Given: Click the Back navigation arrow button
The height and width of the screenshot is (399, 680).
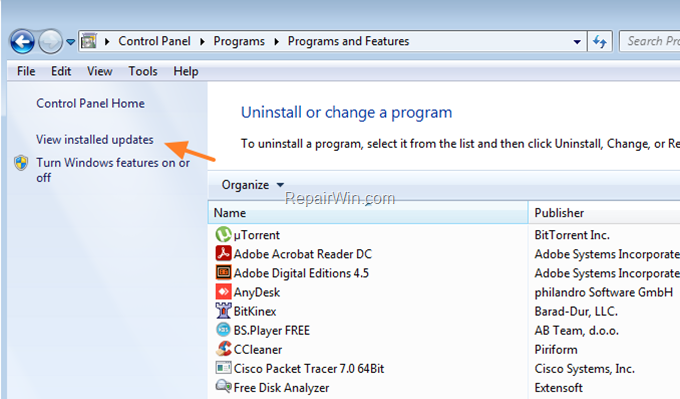Looking at the screenshot, I should coord(22,42).
